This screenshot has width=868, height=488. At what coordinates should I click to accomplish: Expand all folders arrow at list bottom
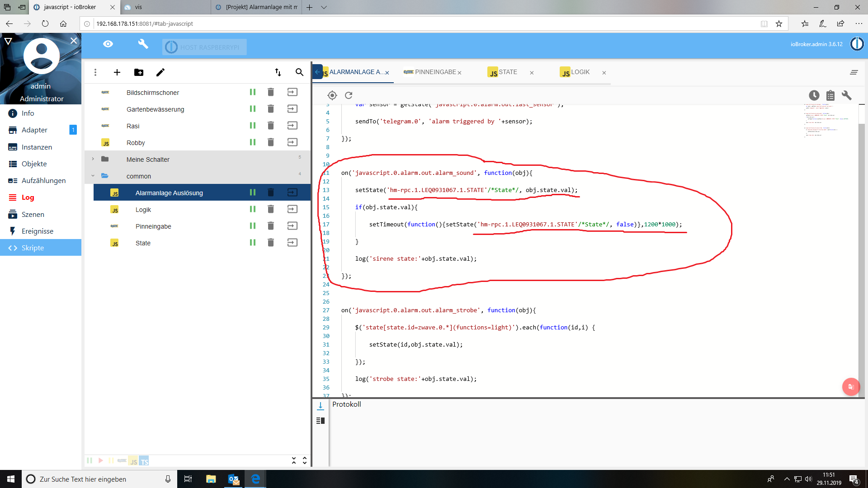305,460
